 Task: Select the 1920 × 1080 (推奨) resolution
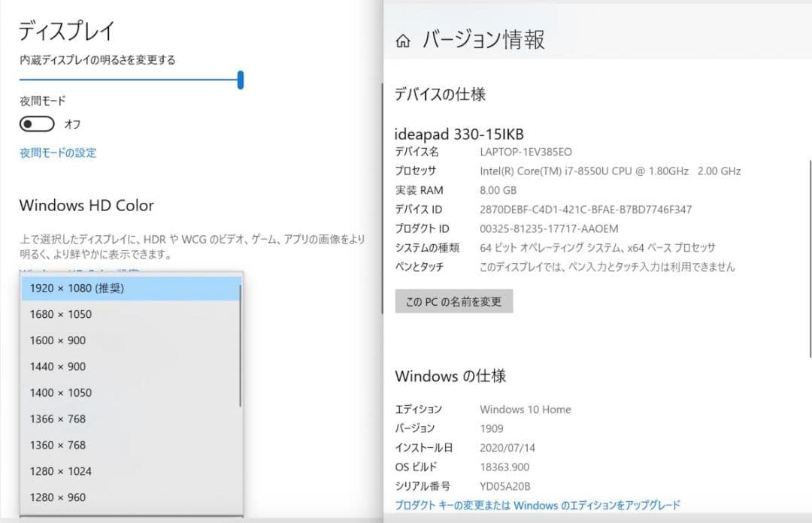79,288
